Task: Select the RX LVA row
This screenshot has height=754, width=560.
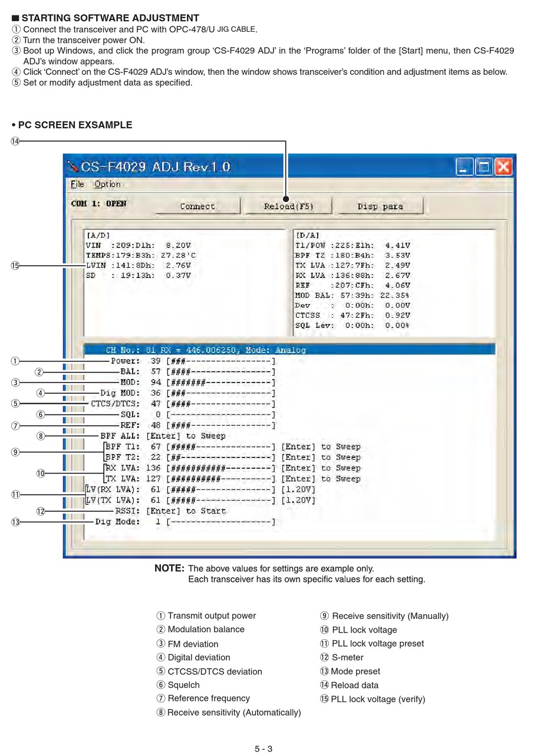Action: pyautogui.click(x=233, y=468)
